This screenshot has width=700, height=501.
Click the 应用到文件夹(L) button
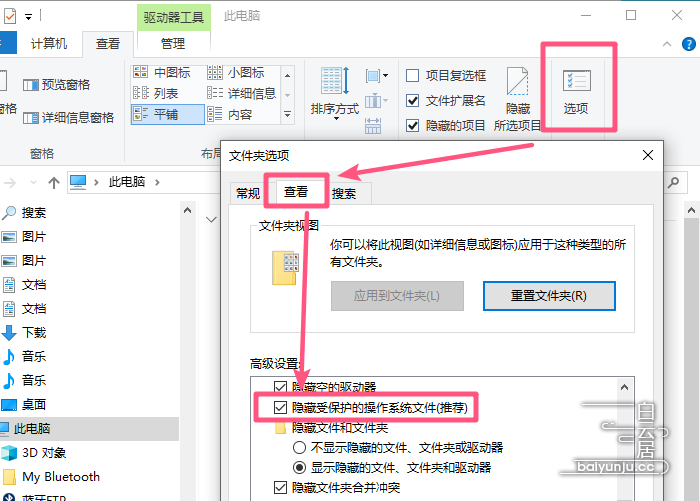(x=397, y=296)
